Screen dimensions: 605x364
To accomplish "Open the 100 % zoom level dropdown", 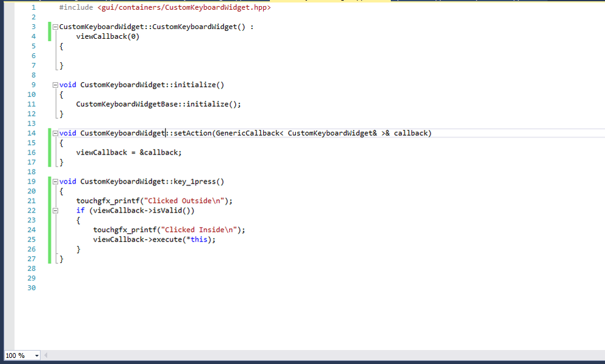I will [x=36, y=356].
